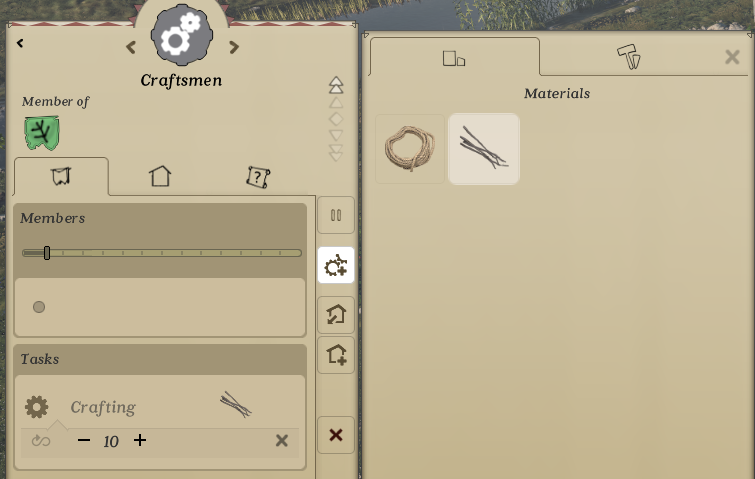The image size is (755, 479).
Task: Click the add building icon
Action: click(336, 355)
